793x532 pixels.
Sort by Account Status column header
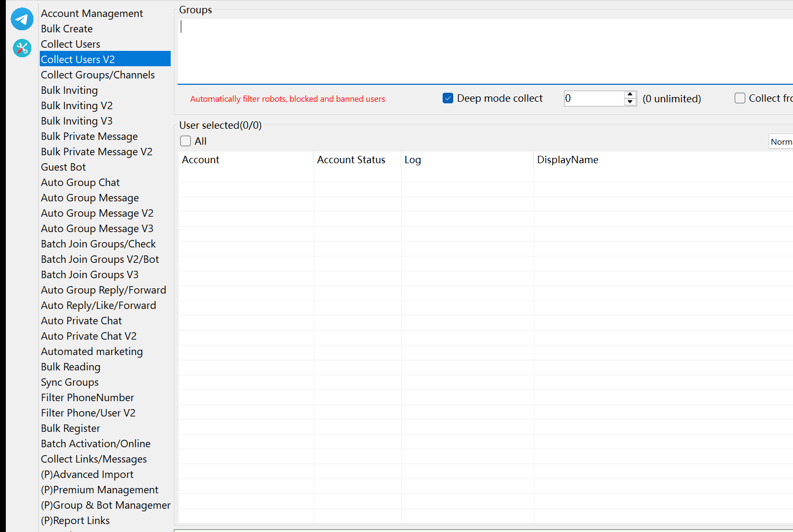tap(357, 159)
